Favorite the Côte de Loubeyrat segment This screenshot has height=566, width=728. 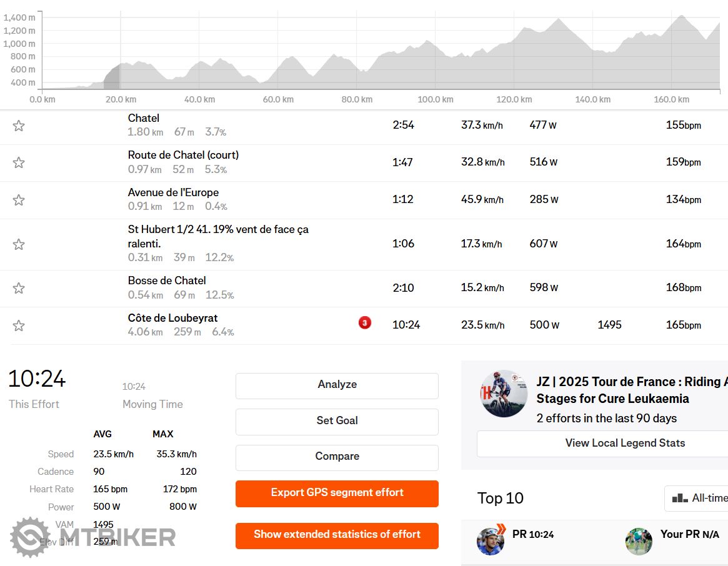(x=19, y=325)
